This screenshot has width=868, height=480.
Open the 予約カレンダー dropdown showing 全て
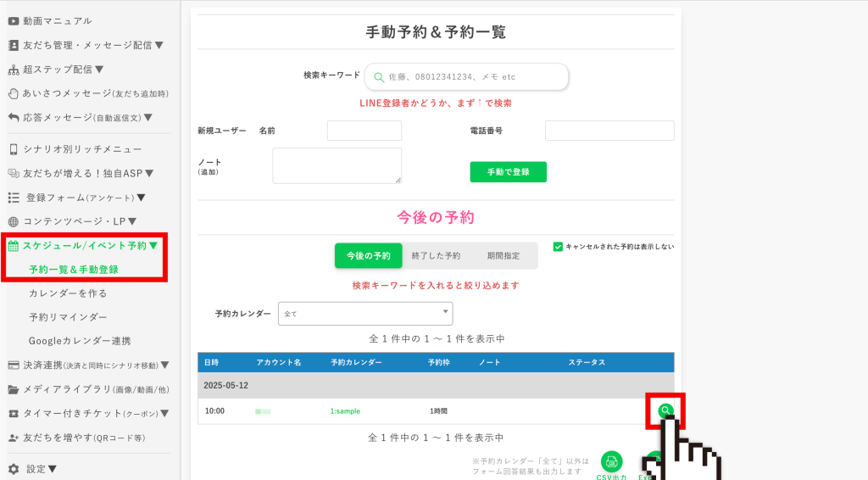point(365,314)
